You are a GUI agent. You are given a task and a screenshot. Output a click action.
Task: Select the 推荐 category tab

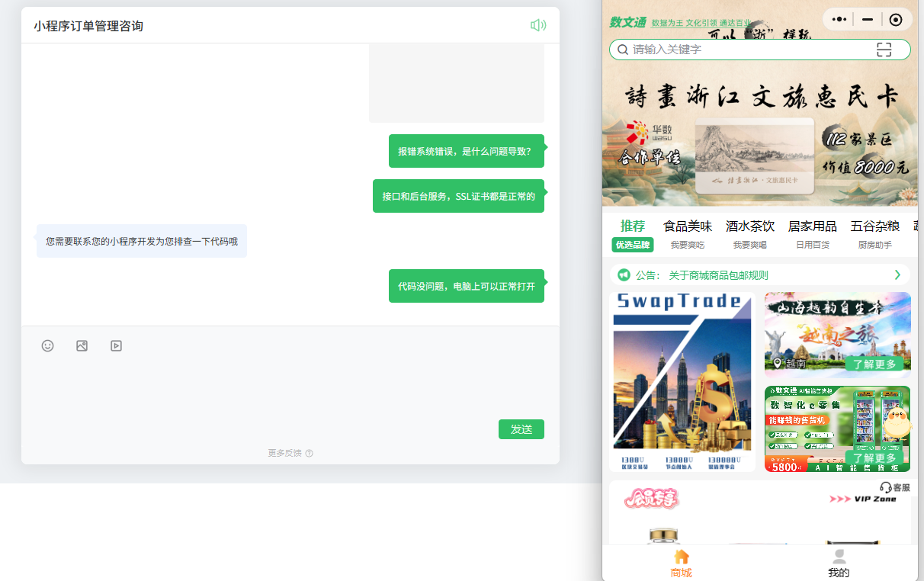click(x=633, y=226)
